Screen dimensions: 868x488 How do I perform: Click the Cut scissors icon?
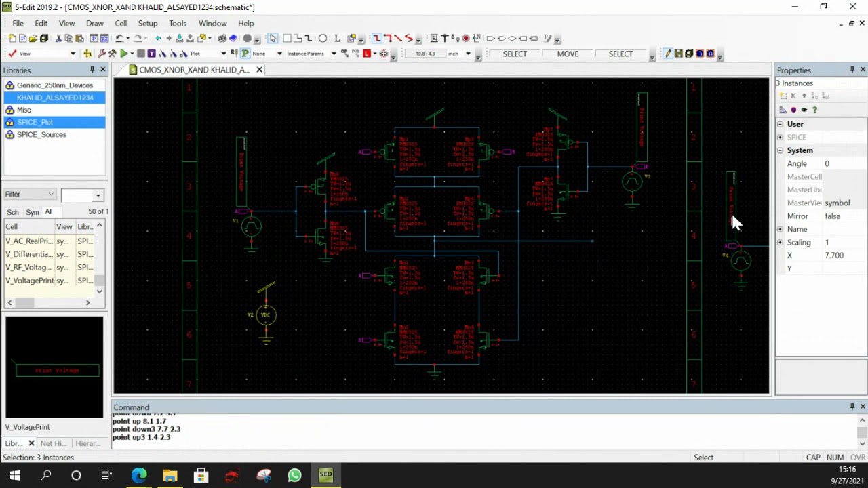pyautogui.click(x=58, y=38)
